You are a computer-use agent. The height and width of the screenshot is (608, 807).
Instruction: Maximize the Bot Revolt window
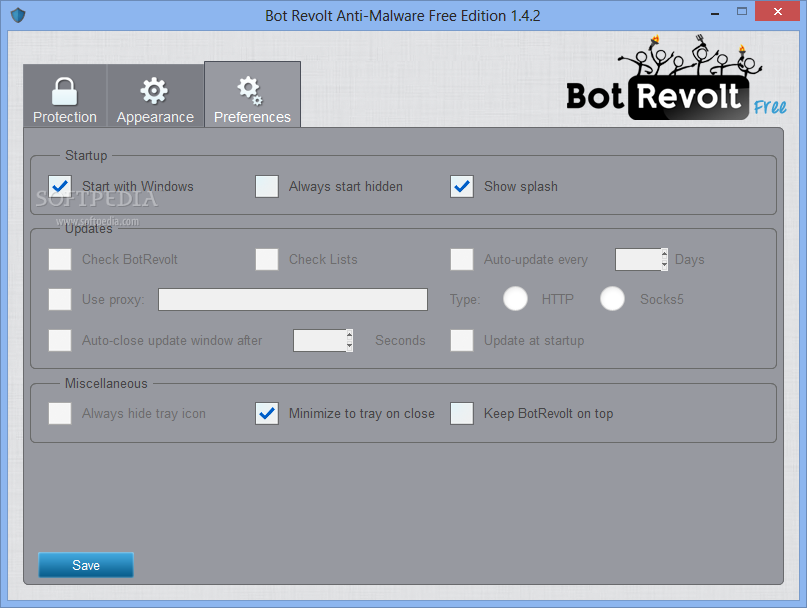(x=742, y=11)
